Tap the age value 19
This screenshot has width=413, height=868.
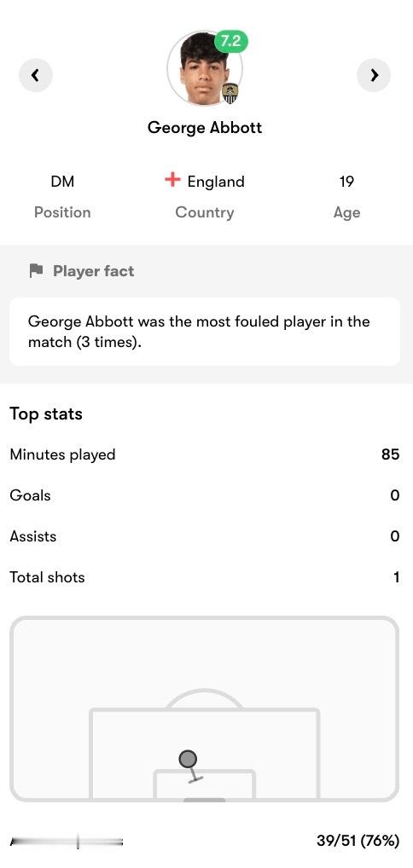click(x=346, y=182)
